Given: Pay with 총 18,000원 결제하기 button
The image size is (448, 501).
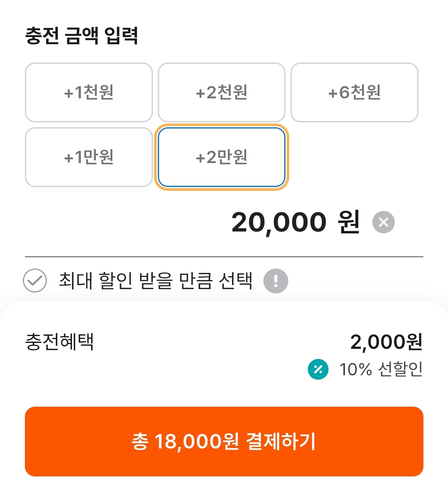Looking at the screenshot, I should [x=224, y=441].
